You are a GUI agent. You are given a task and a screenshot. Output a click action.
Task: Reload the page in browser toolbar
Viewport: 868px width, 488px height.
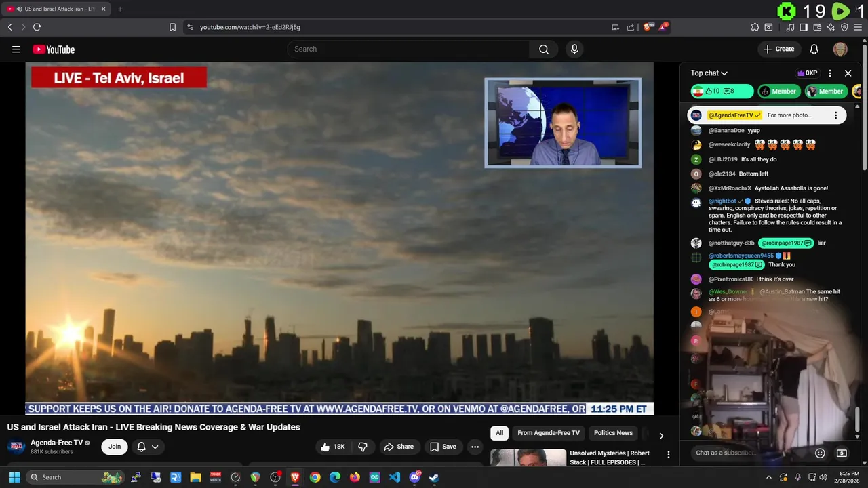(37, 27)
